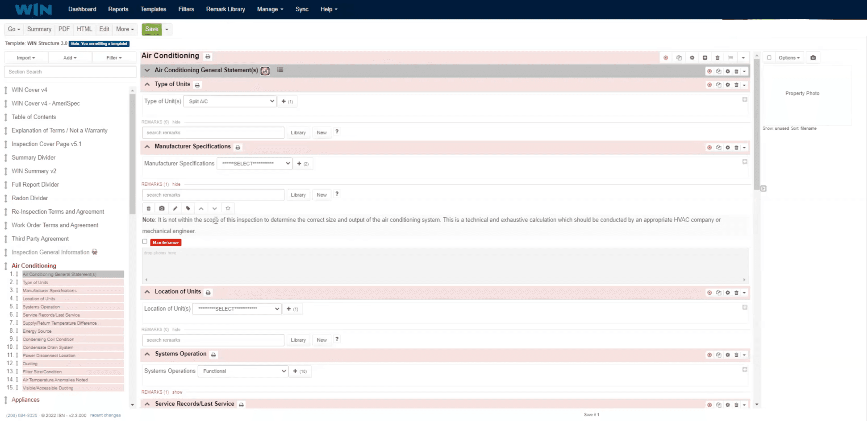This screenshot has width=868, height=421.
Task: Mark the Note remark as favorite with the star icon
Action: pos(228,208)
